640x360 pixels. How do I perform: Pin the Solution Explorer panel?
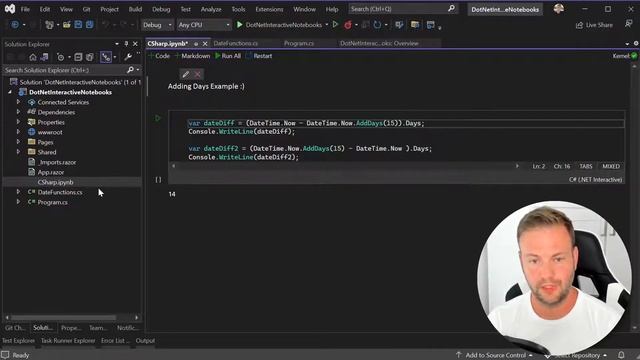pos(126,44)
